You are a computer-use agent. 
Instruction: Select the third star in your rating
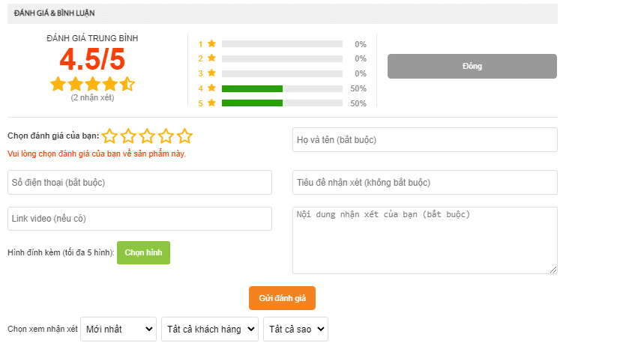[148, 136]
